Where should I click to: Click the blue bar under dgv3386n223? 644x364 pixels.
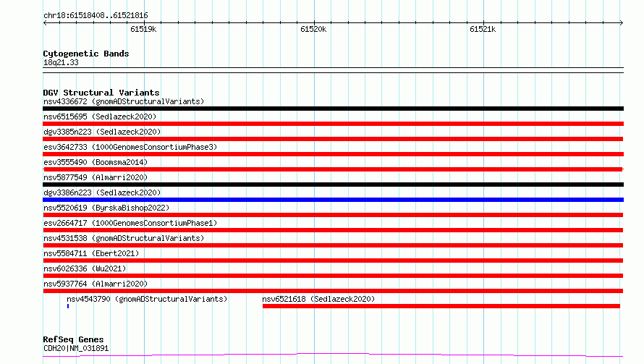tap(333, 200)
